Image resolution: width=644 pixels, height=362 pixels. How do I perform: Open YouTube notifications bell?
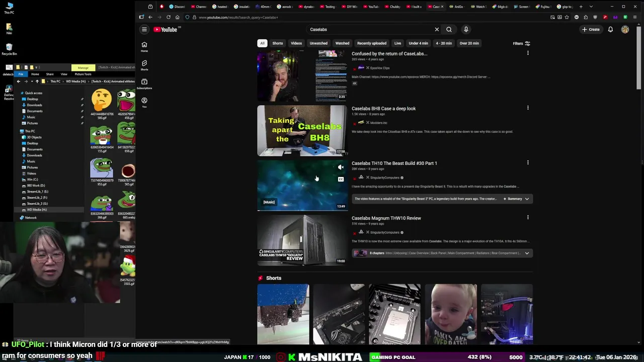pos(610,29)
